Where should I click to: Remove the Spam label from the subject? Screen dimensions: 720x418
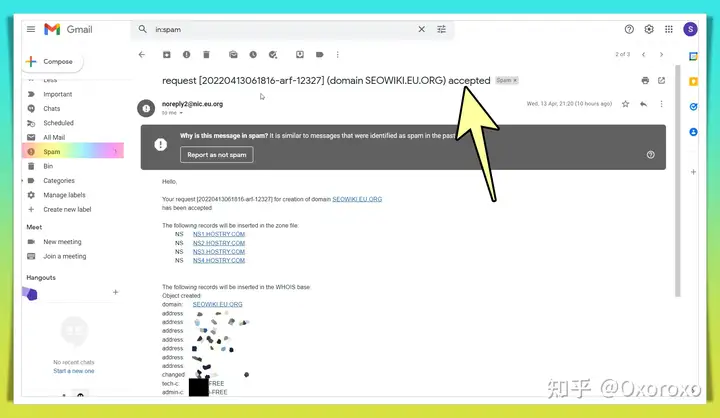pos(515,80)
